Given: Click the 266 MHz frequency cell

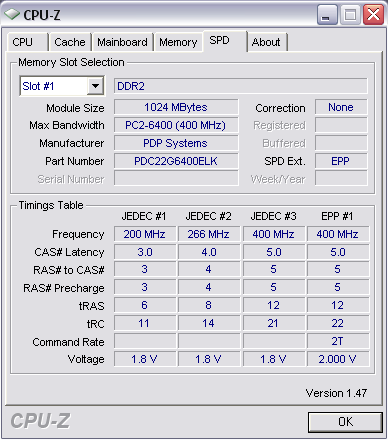Looking at the screenshot, I should (x=209, y=234).
